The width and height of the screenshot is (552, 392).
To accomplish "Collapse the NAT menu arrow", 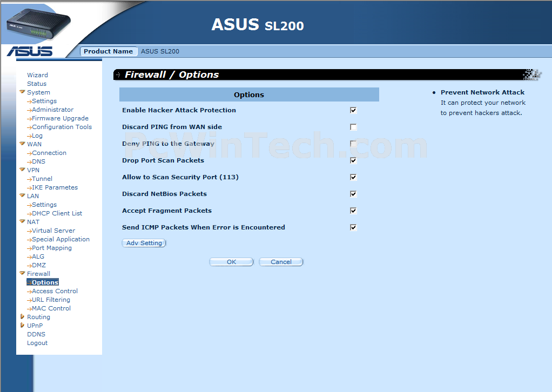I will coord(22,221).
